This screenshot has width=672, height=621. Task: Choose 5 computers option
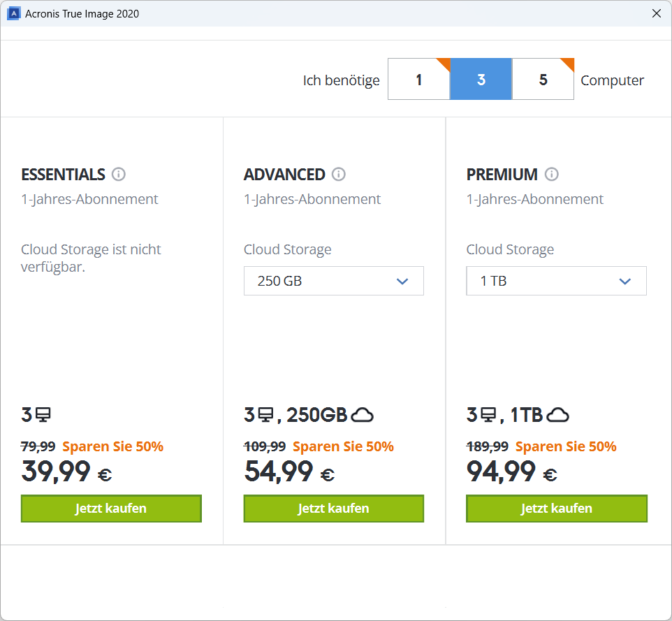543,80
